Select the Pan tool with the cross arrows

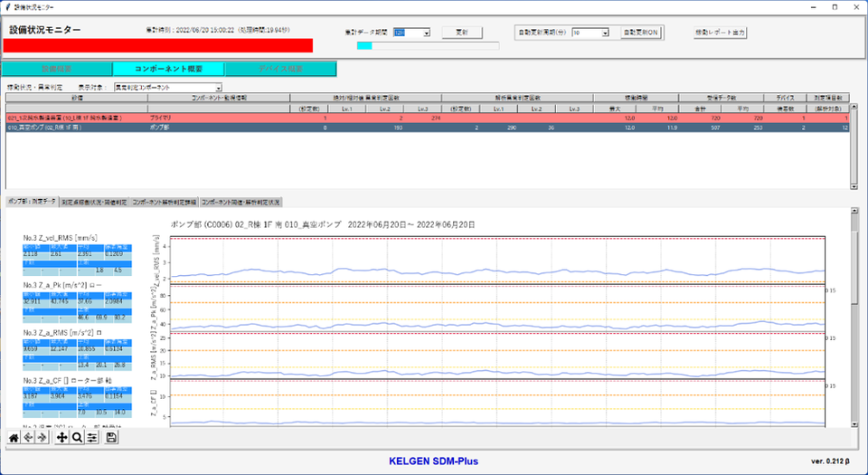click(62, 437)
